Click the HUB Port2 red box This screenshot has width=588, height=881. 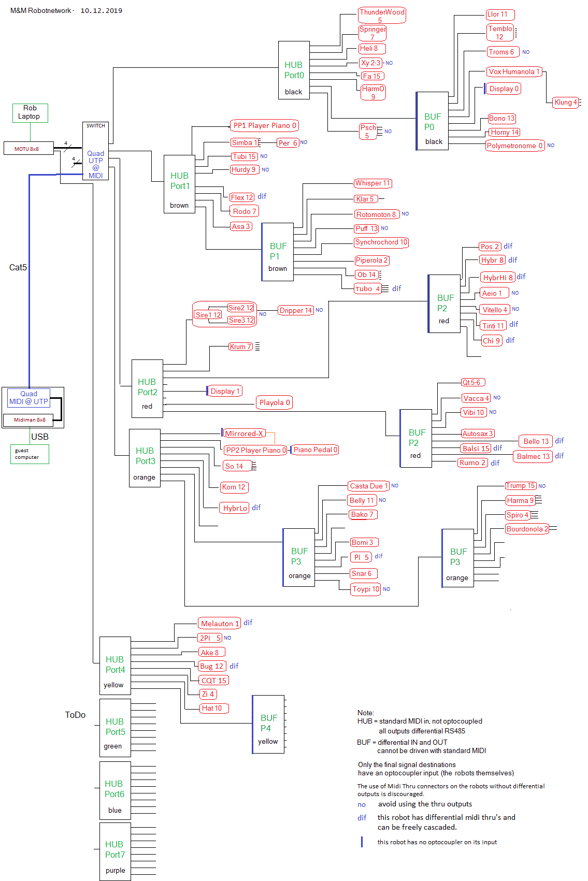(x=147, y=388)
